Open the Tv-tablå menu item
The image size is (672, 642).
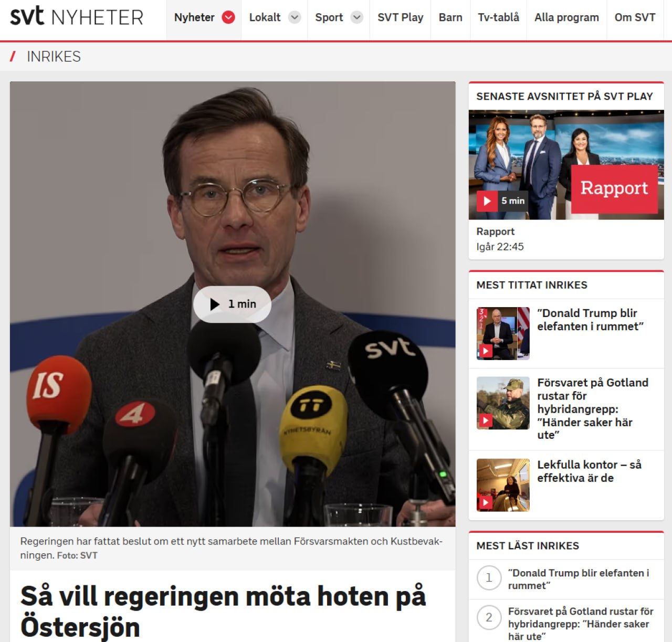[499, 17]
